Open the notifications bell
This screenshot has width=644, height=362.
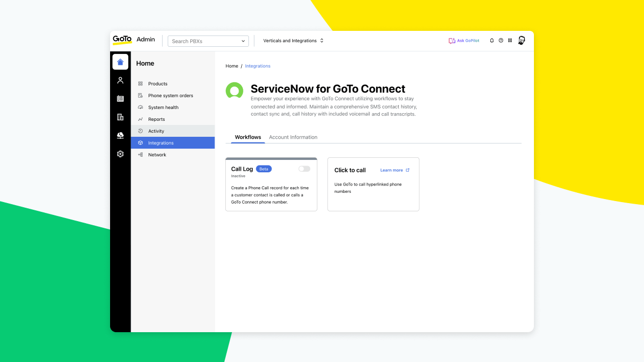click(492, 40)
